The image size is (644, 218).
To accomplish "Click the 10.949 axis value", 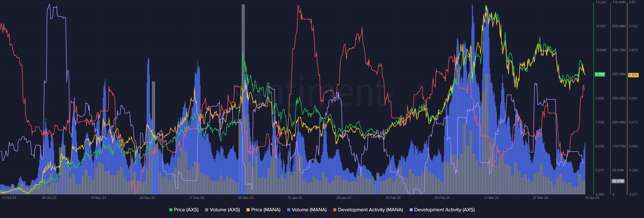I will pyautogui.click(x=601, y=50).
